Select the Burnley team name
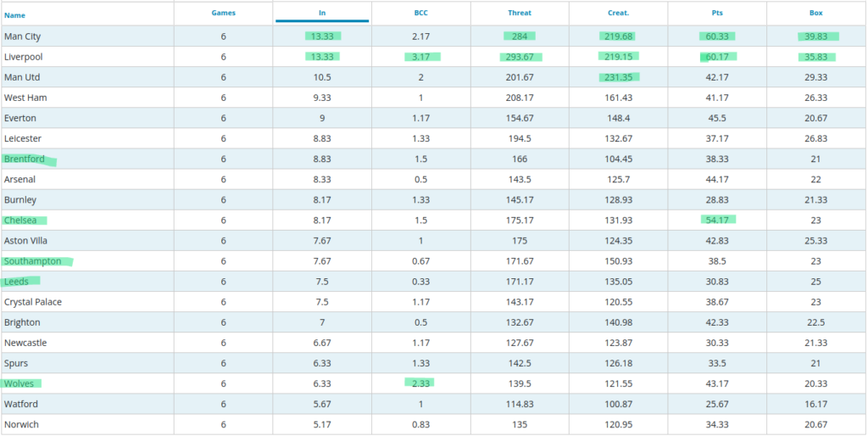The width and height of the screenshot is (868, 436). 20,200
